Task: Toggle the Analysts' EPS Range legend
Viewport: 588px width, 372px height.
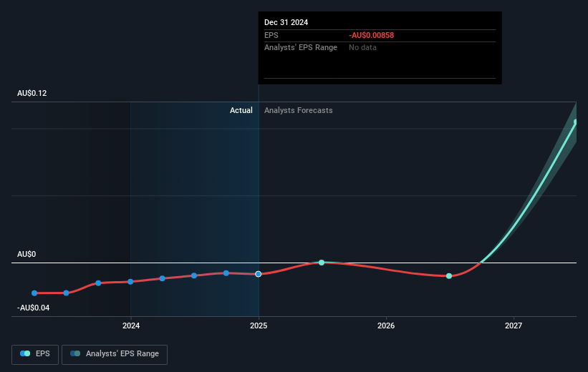Action: tap(115, 354)
